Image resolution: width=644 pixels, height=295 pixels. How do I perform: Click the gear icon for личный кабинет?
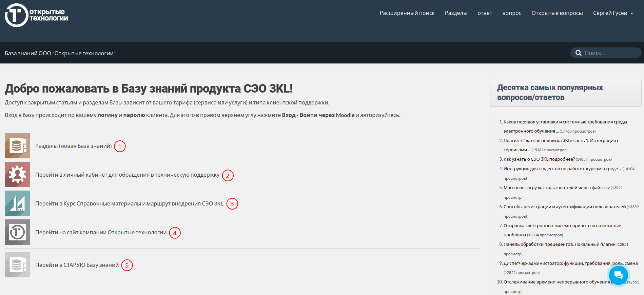pyautogui.click(x=17, y=175)
